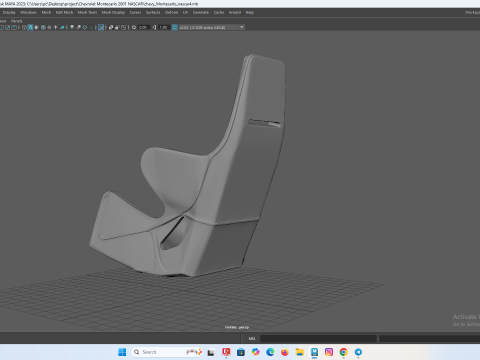Open File Explorer from the taskbar
This screenshot has height=360, width=480.
click(299, 352)
